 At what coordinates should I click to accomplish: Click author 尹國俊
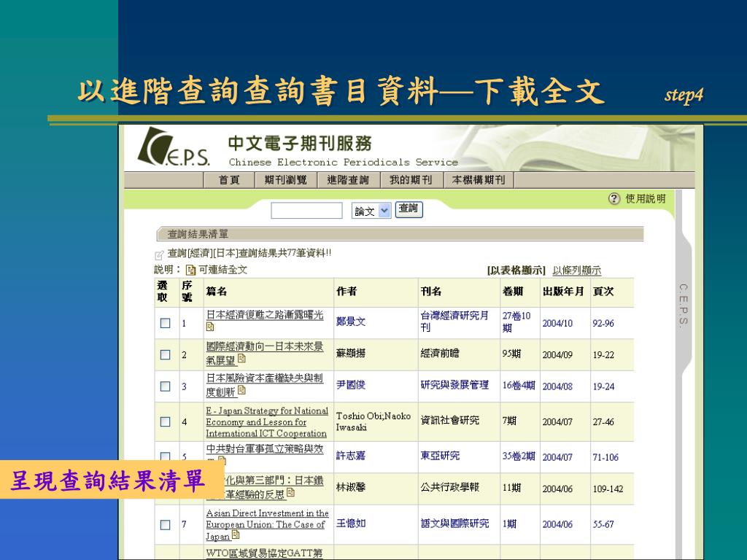[351, 385]
